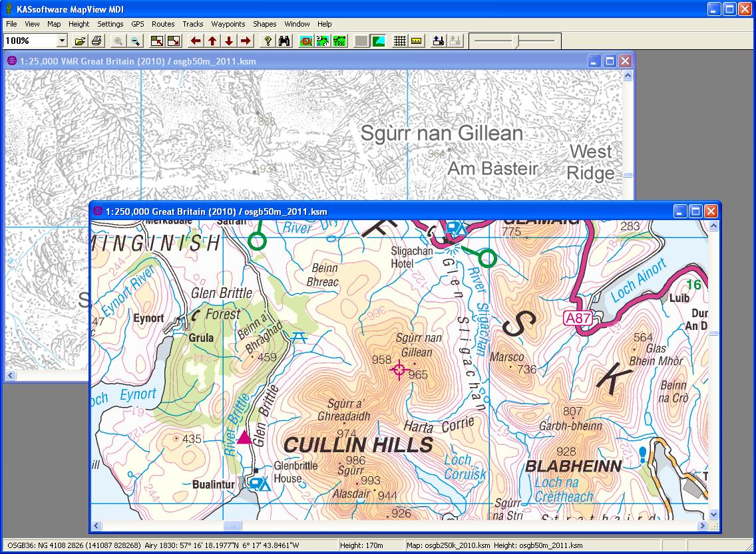Switch to the smaller scale map icon
The image size is (756, 554).
click(174, 41)
